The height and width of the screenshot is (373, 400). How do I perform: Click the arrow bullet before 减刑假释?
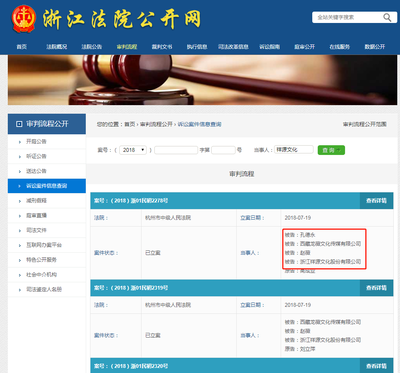coord(20,201)
